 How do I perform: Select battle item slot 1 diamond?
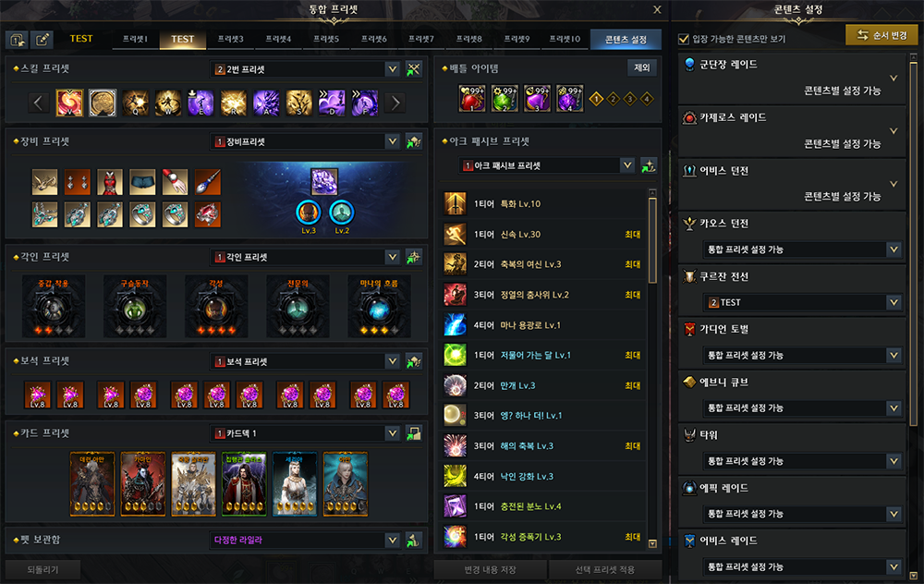click(596, 99)
